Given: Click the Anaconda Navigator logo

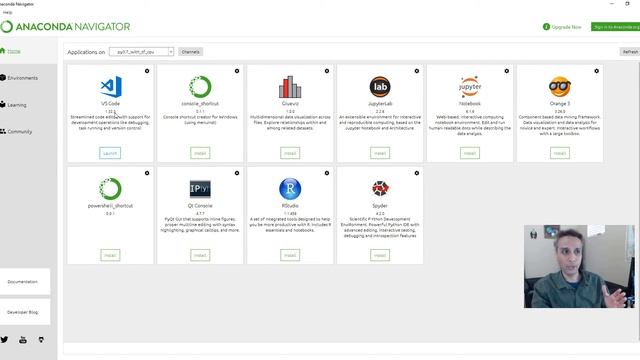Looking at the screenshot, I should [x=65, y=27].
